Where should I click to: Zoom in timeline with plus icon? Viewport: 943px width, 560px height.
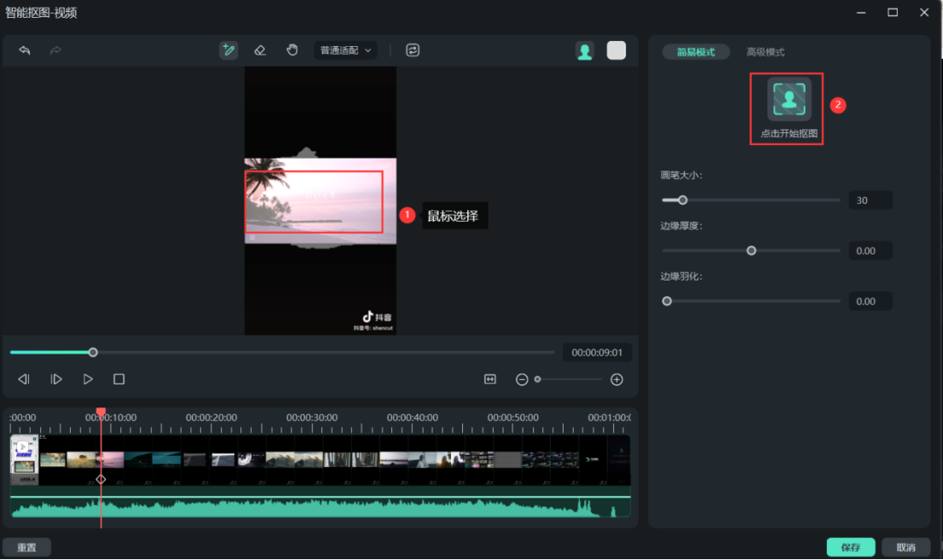pyautogui.click(x=616, y=379)
